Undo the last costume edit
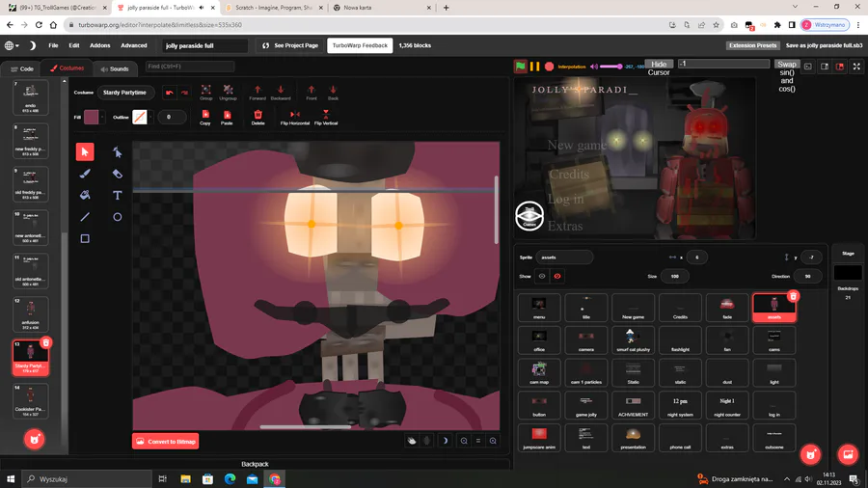This screenshot has width=868, height=488. 170,93
